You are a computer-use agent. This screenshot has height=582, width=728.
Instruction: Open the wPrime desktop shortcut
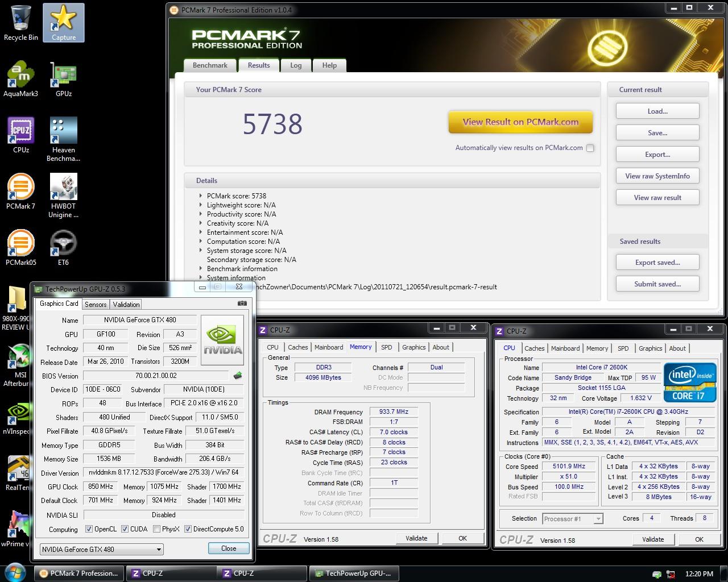click(x=16, y=529)
